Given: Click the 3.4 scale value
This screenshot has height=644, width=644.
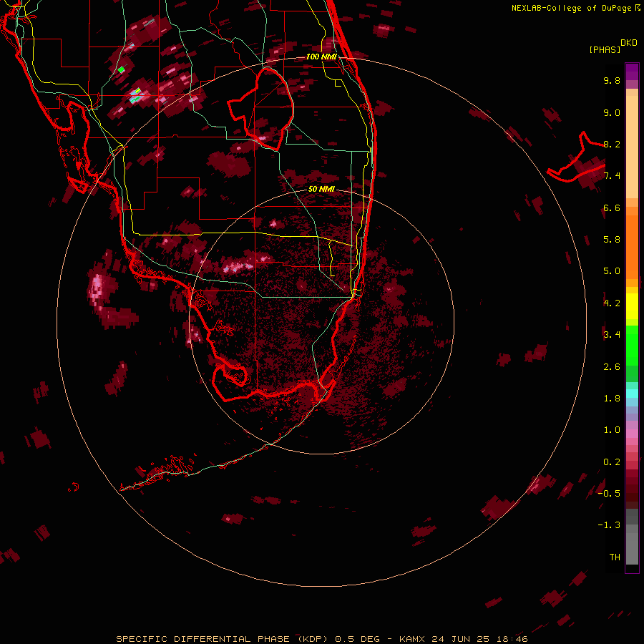Looking at the screenshot, I should click(612, 334).
